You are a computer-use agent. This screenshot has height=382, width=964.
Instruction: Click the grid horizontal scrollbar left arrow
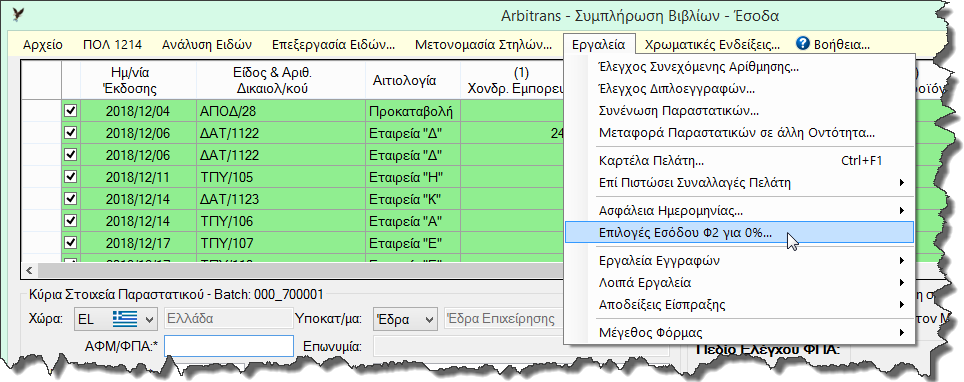tap(28, 270)
